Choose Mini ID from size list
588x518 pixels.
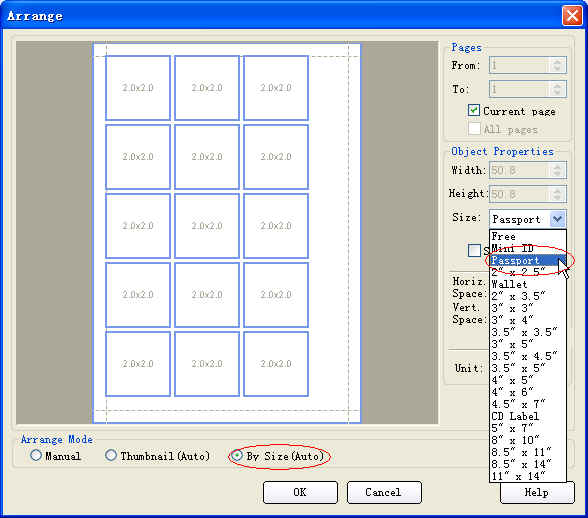click(x=528, y=248)
